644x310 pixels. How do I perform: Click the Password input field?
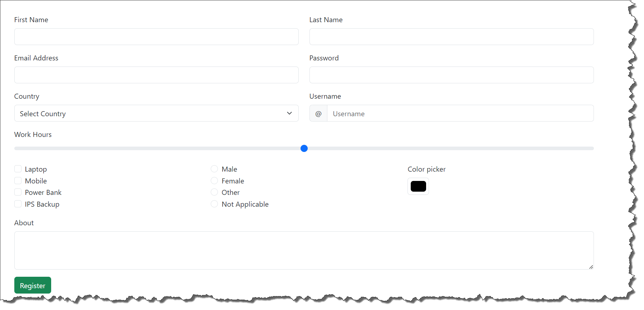tap(452, 75)
